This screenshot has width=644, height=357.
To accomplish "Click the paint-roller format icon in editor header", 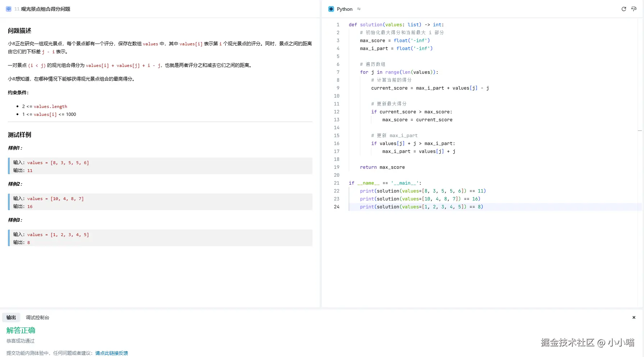I will tap(634, 9).
